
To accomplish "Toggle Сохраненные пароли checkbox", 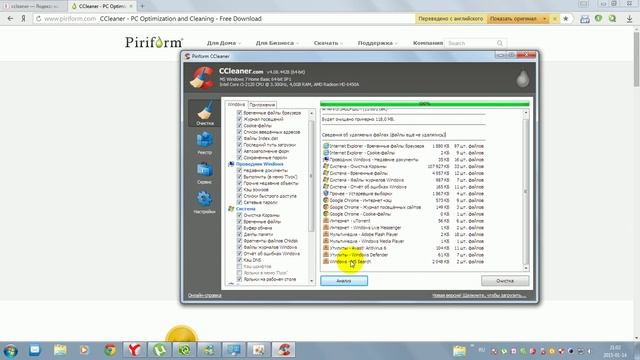I will click(x=240, y=158).
